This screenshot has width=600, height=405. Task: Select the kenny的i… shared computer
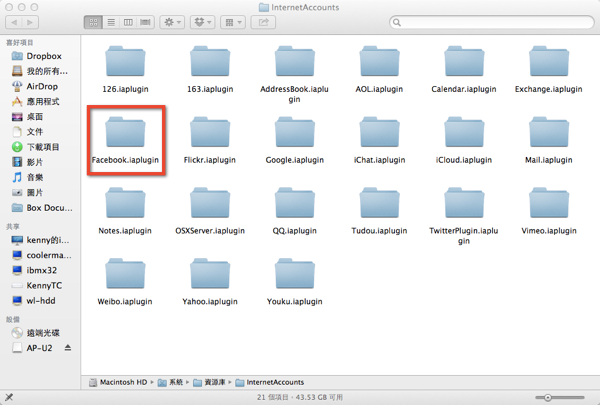pos(40,240)
